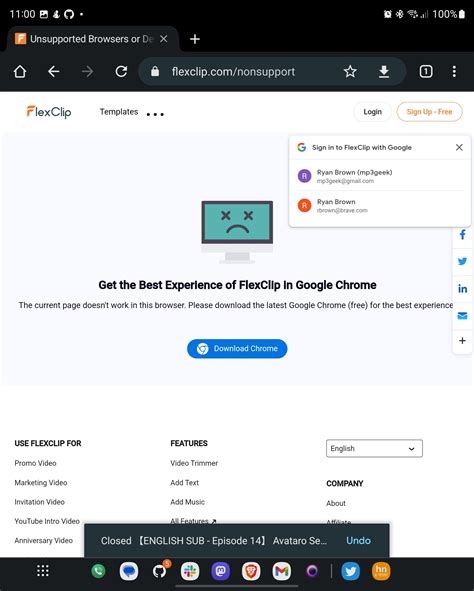Open the Slack app in taskbar
Viewport: 474px width, 591px height.
pyautogui.click(x=190, y=571)
